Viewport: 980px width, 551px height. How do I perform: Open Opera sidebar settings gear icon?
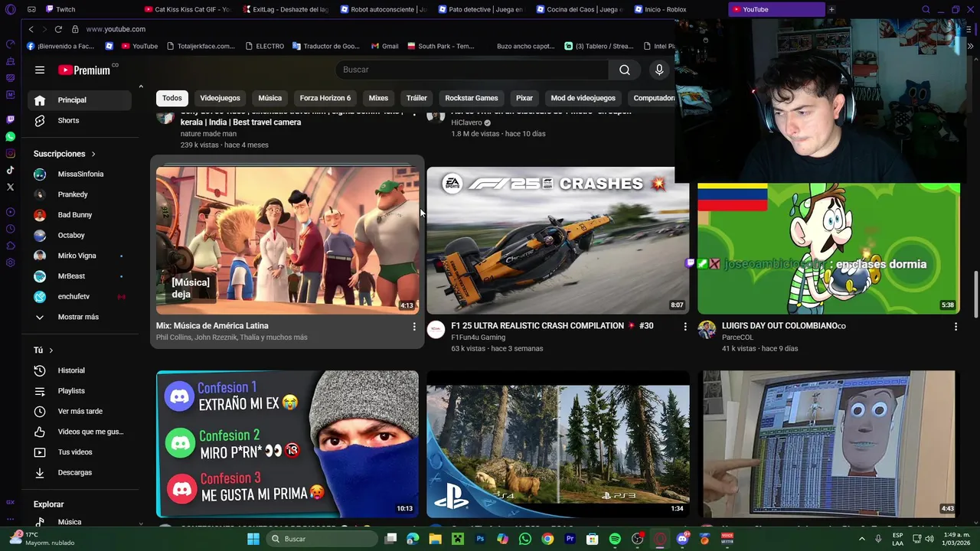10,262
